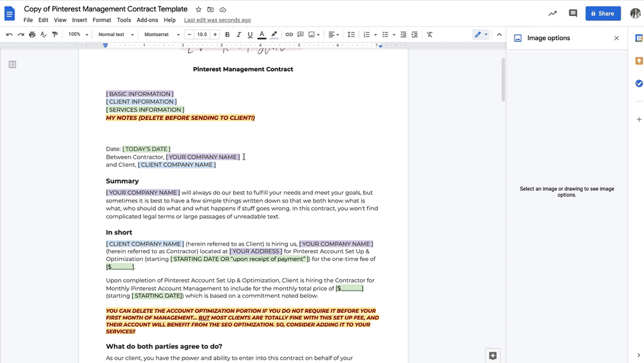Open the Add-ons menu

[x=147, y=20]
